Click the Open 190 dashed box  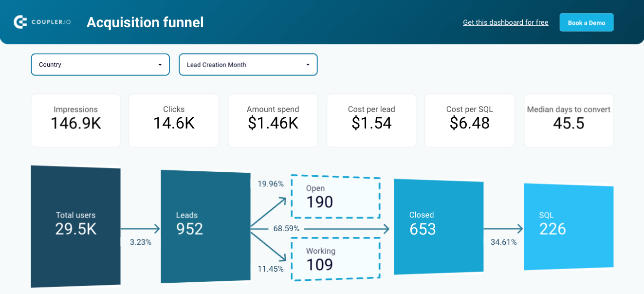[335, 197]
